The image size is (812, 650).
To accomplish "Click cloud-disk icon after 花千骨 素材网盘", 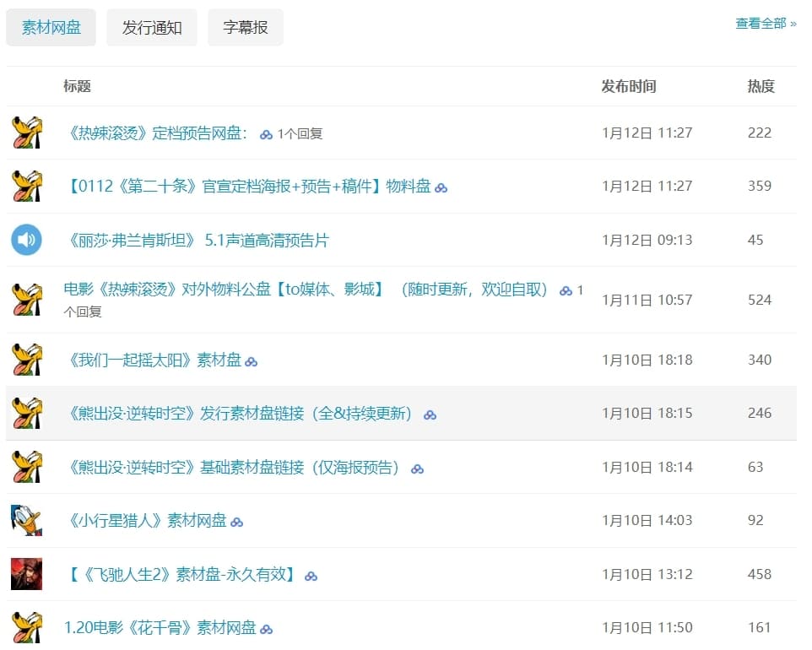I will coord(267,629).
